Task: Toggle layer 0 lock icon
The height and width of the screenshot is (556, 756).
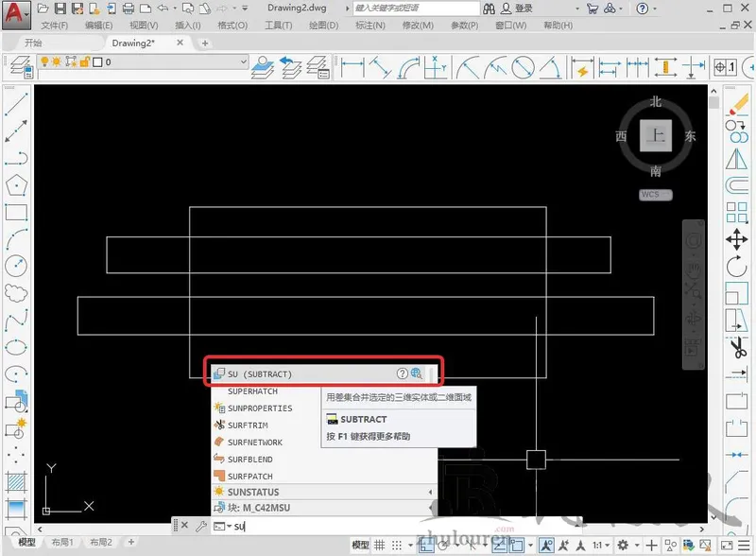Action: tap(85, 61)
